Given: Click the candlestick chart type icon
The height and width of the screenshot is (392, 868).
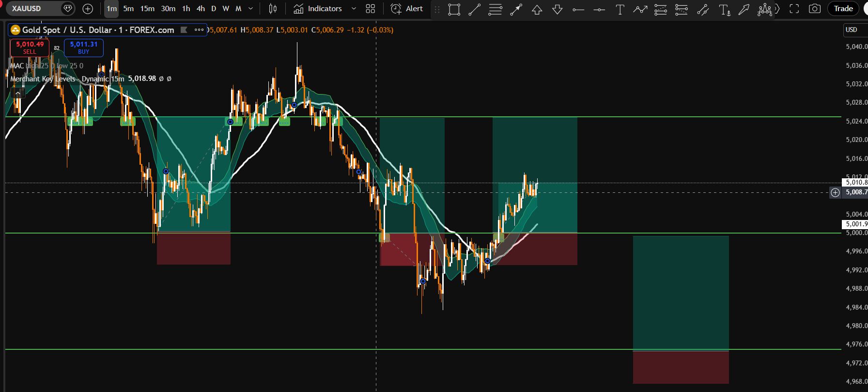Looking at the screenshot, I should tap(273, 9).
